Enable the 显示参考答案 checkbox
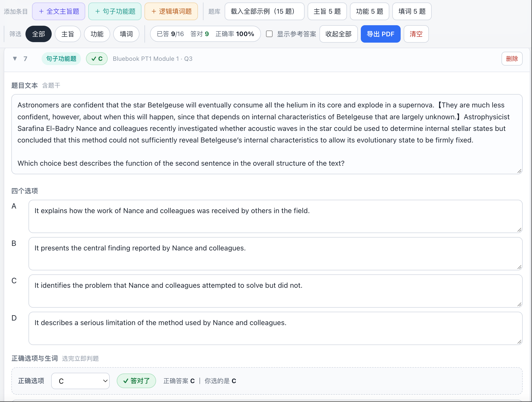 [269, 34]
